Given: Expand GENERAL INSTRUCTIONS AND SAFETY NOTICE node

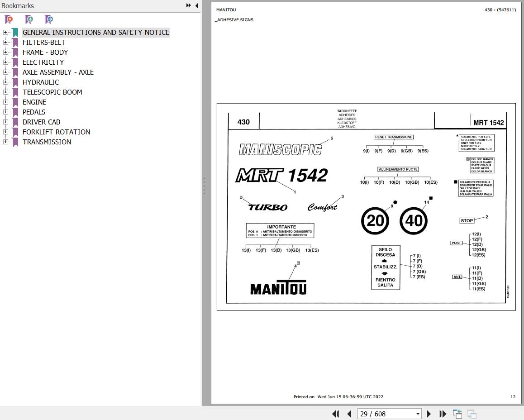Looking at the screenshot, I should 5,33.
